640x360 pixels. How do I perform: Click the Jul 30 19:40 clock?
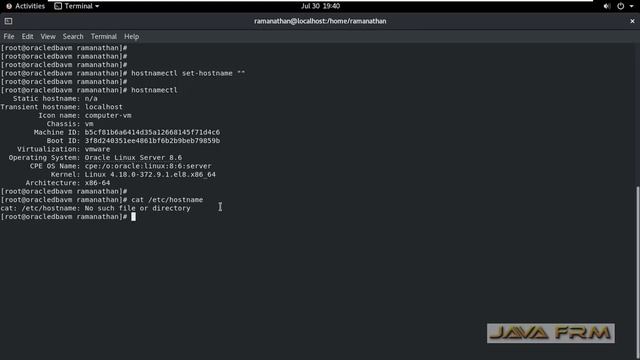tap(320, 6)
